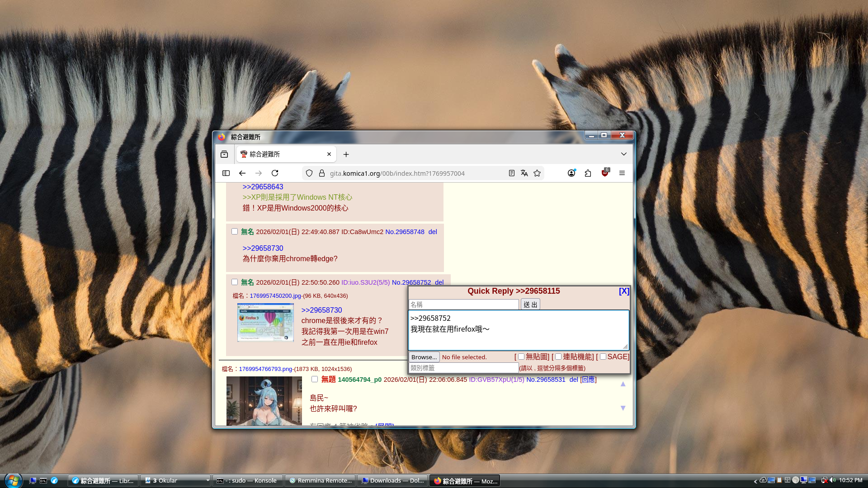This screenshot has width=868, height=488.
Task: Check the SAGE checkbox
Action: (603, 357)
